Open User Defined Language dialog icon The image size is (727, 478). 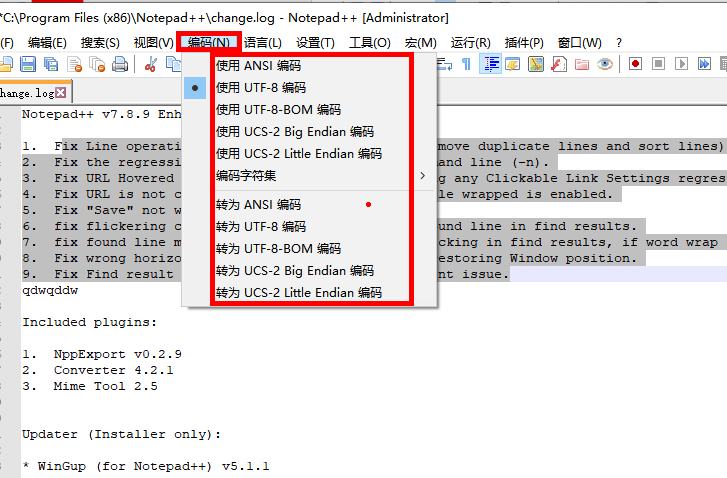pos(512,64)
